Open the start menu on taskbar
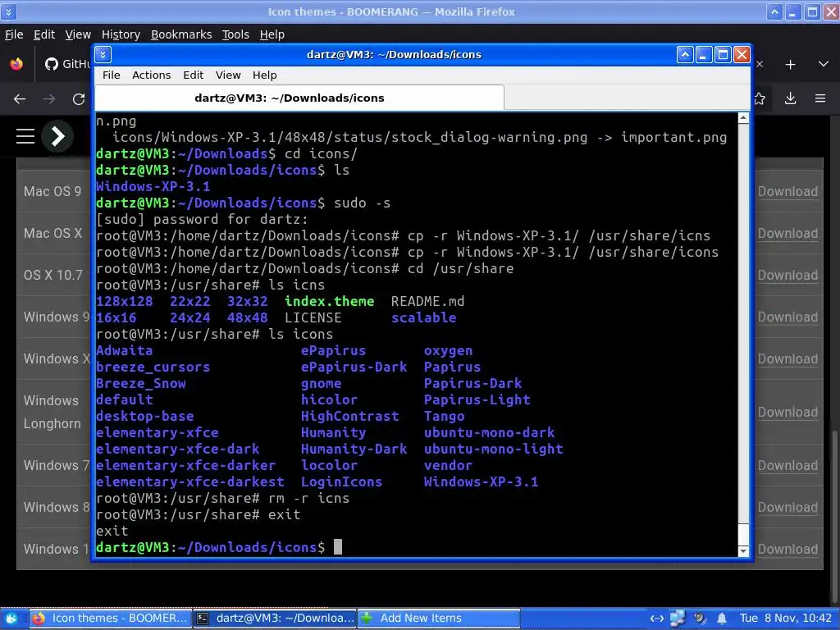 tap(11, 619)
